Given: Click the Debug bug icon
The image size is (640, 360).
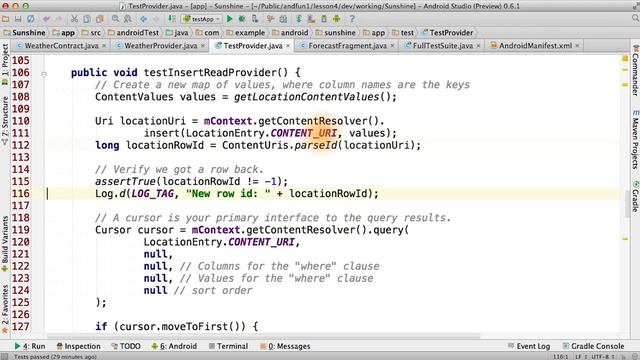Looking at the screenshot, I should point(242,19).
